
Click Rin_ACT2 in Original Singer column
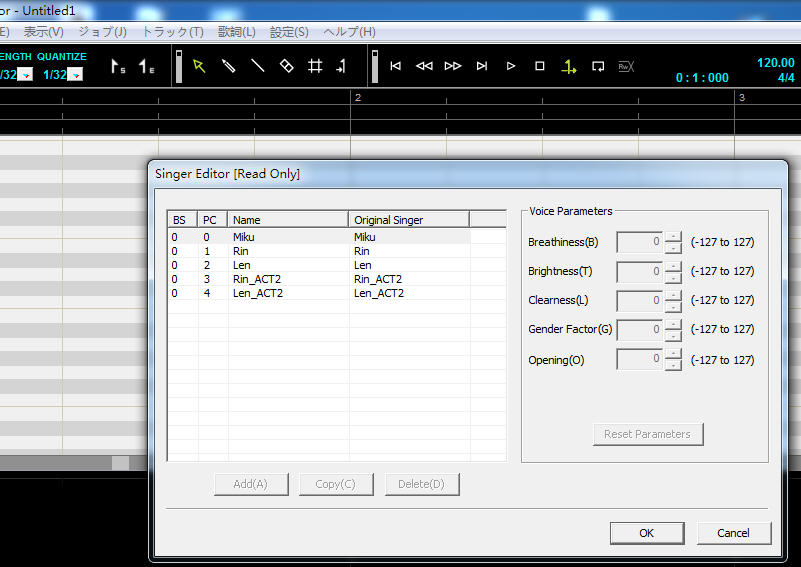coord(378,279)
